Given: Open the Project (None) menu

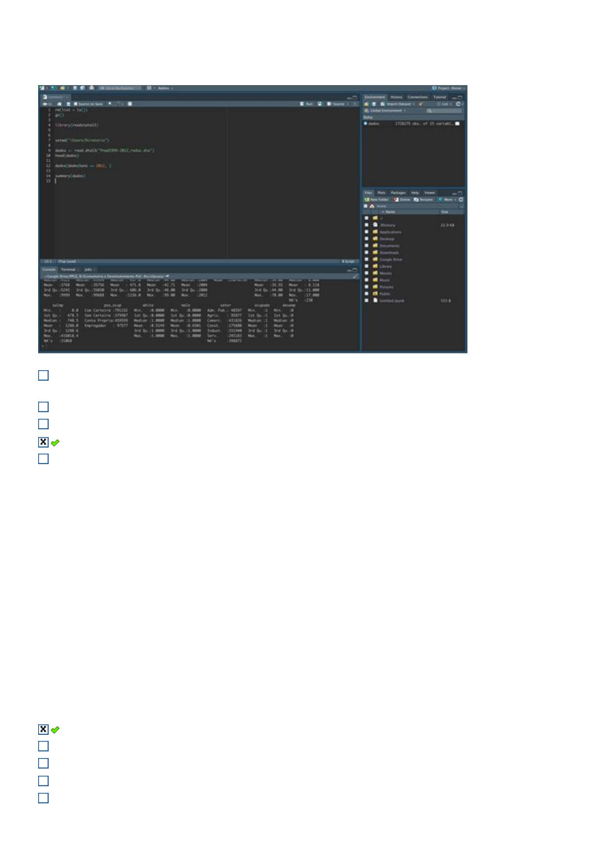Looking at the screenshot, I should pyautogui.click(x=448, y=88).
